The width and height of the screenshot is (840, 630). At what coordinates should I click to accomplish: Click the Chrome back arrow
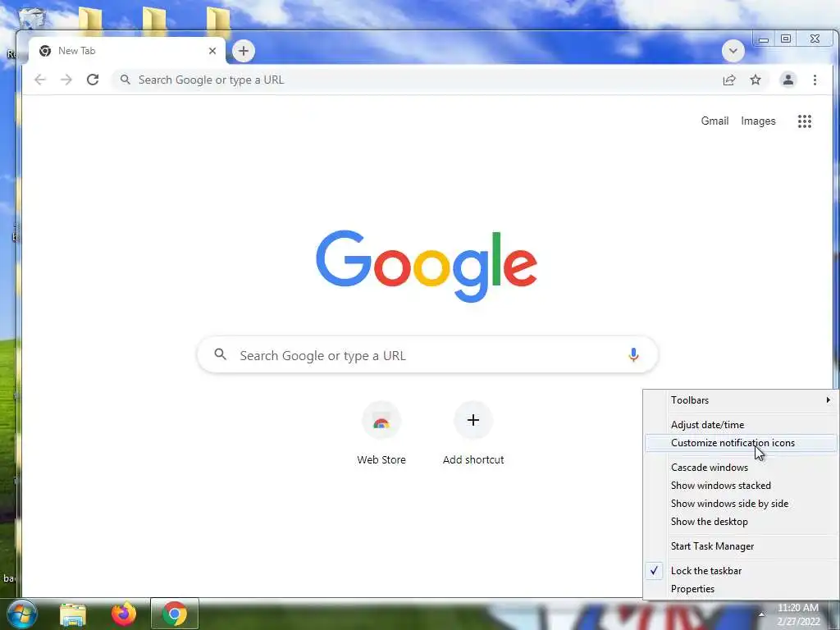(40, 80)
